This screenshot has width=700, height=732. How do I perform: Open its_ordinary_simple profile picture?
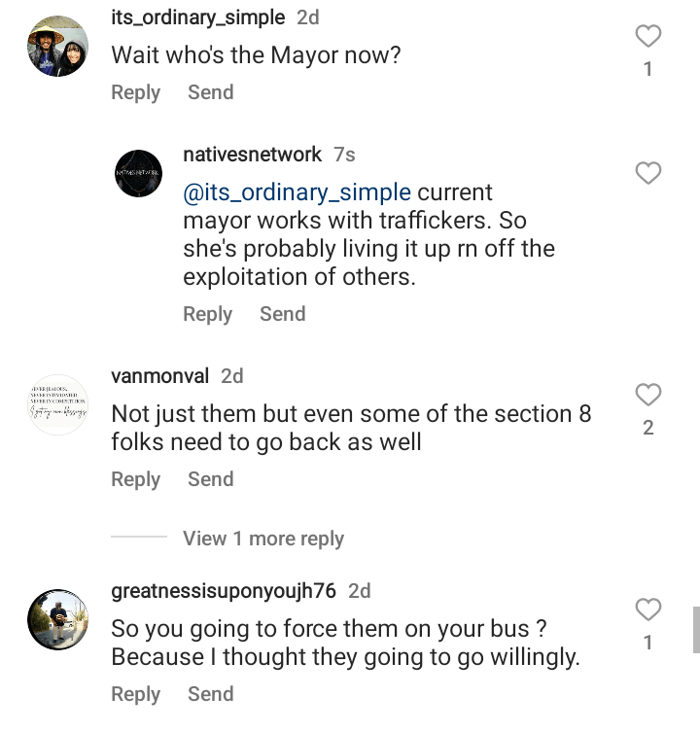pos(57,46)
